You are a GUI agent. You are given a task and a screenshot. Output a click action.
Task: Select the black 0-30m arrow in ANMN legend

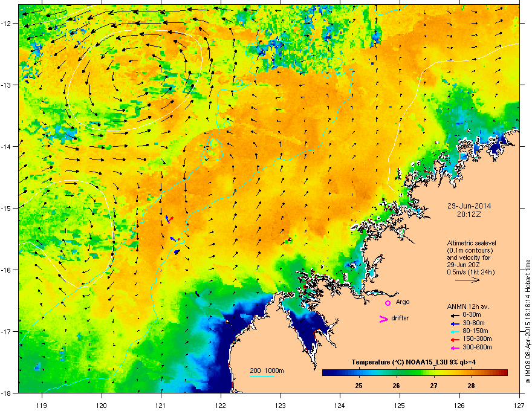point(455,315)
